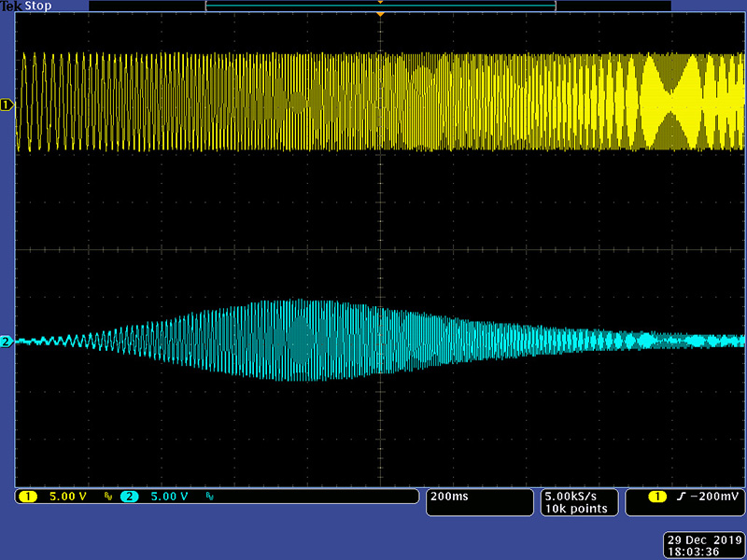
Task: Select the yellow channel 1 badge in readout
Action: point(26,497)
